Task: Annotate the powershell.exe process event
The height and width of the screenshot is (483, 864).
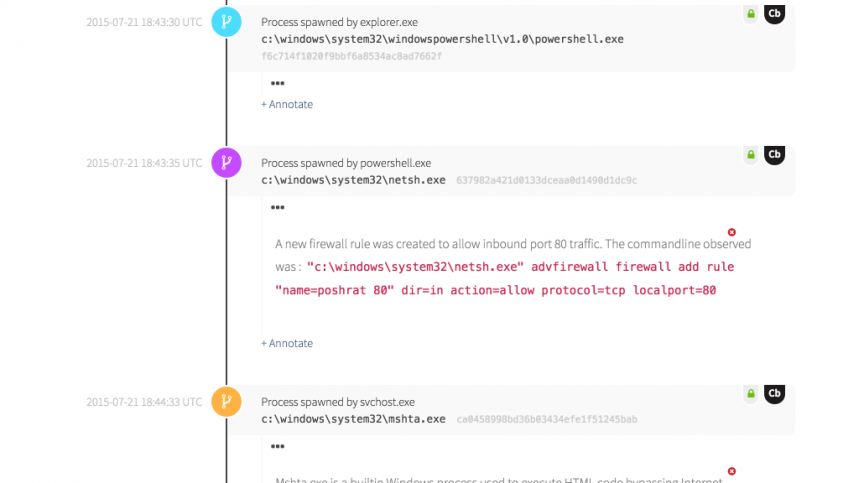Action: coord(287,104)
